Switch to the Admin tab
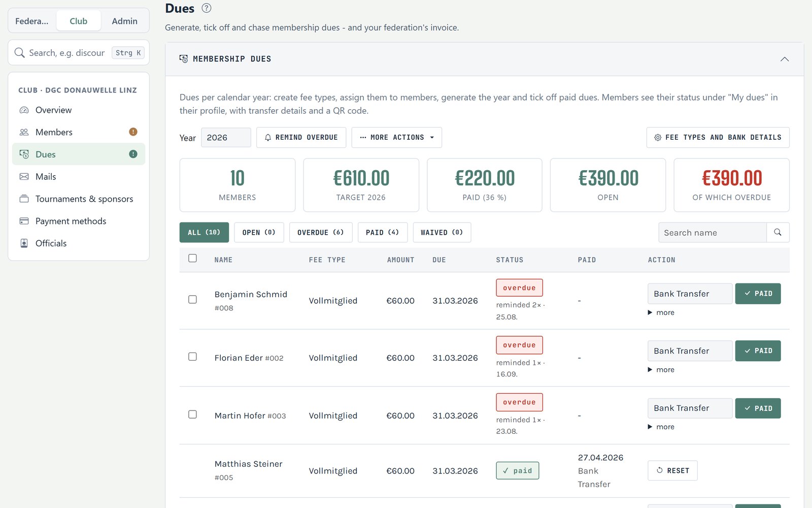 (x=124, y=21)
